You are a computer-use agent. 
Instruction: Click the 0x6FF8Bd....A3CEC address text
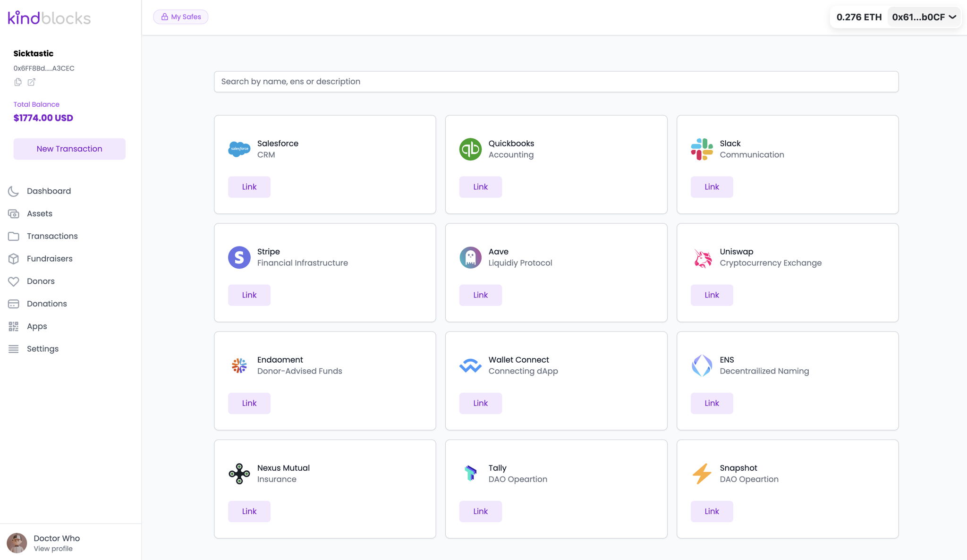point(44,68)
